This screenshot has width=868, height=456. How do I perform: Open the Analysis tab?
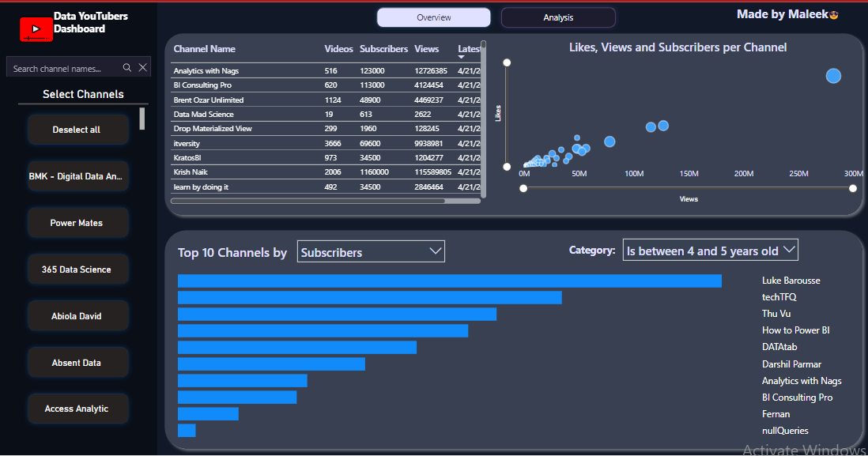[x=558, y=17]
